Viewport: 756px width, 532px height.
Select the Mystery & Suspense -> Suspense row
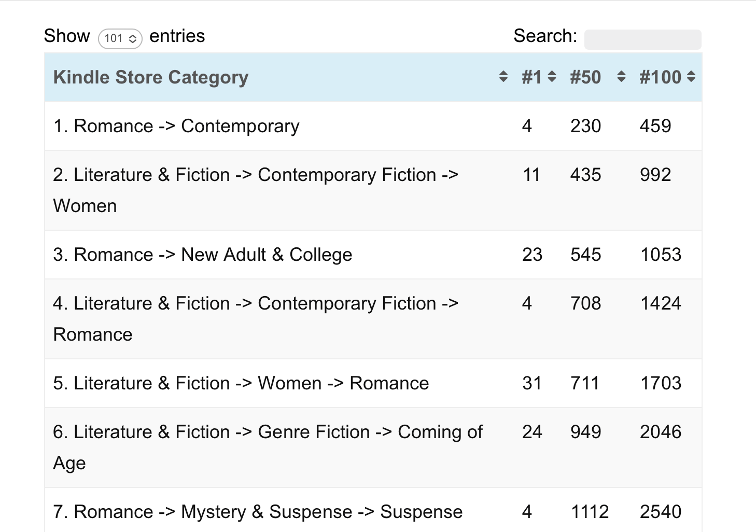point(258,512)
